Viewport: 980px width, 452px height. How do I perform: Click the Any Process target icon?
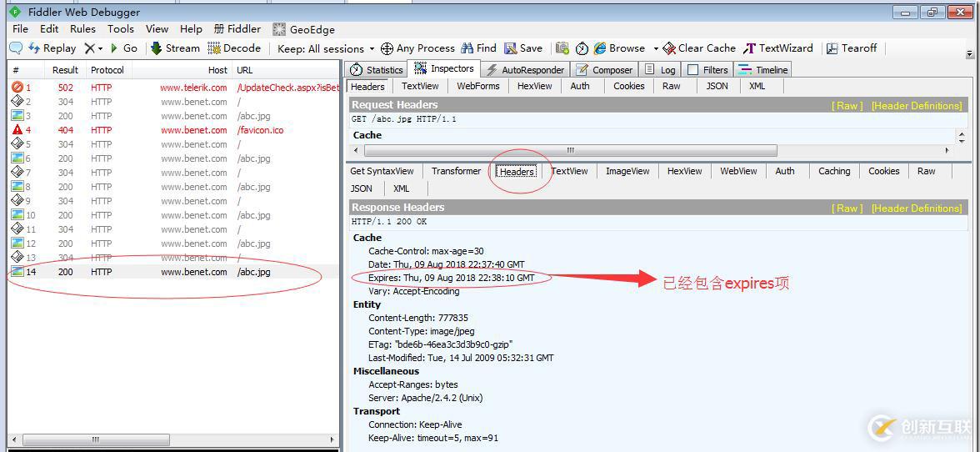(x=387, y=48)
